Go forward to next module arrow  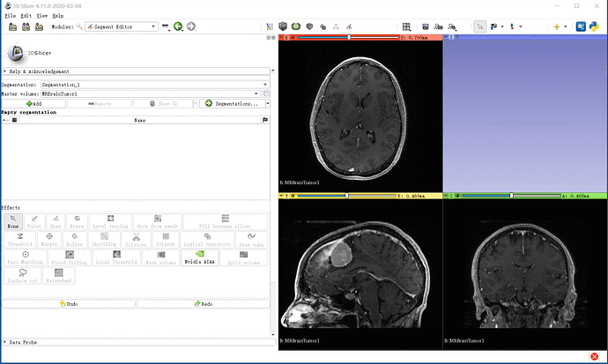coord(191,26)
